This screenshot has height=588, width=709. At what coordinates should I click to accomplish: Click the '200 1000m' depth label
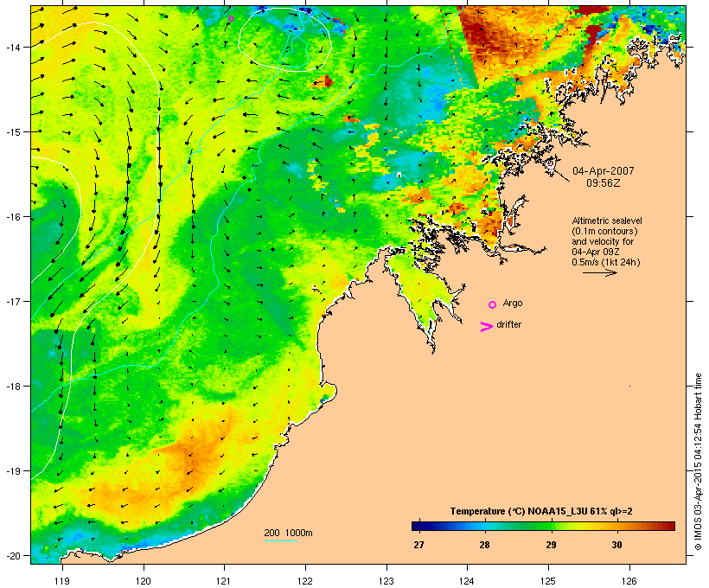coord(288,533)
